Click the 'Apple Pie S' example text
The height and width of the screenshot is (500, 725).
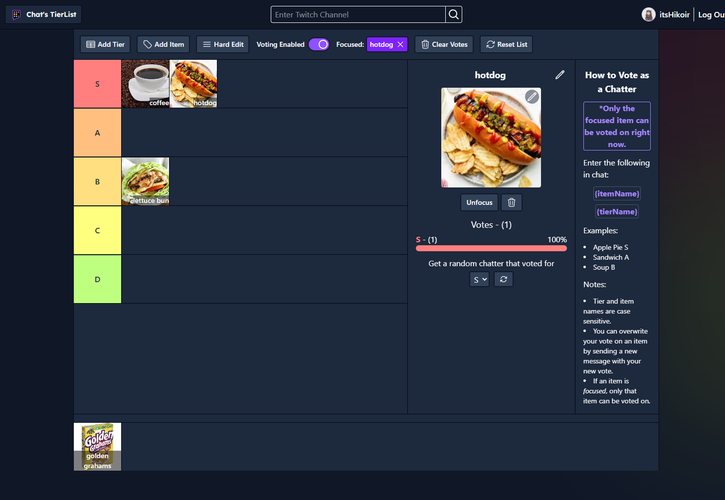click(x=610, y=247)
